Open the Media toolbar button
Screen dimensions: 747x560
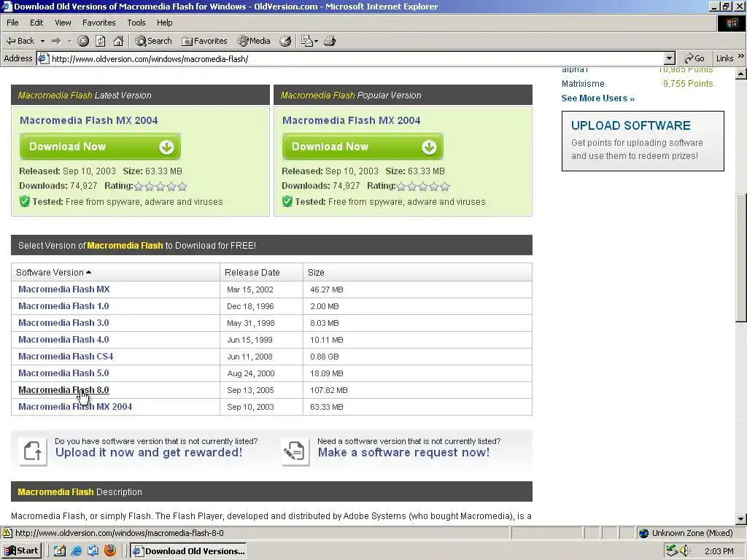tap(254, 41)
